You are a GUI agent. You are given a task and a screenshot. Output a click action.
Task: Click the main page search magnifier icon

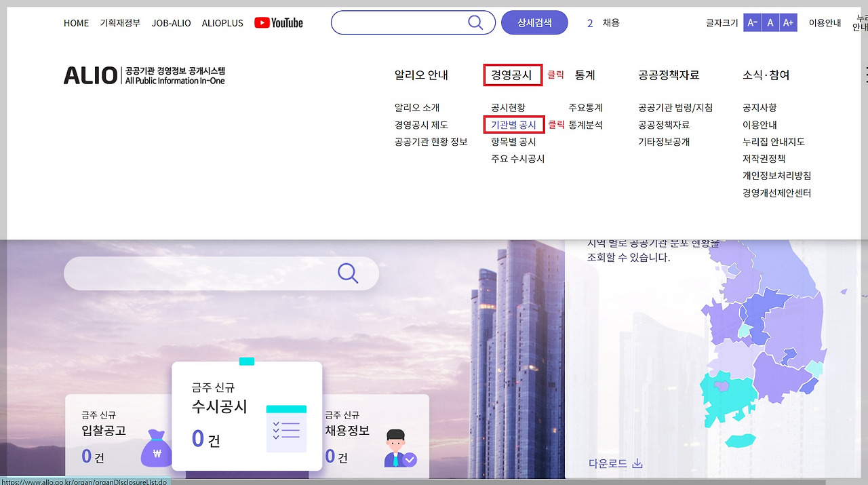pos(348,273)
